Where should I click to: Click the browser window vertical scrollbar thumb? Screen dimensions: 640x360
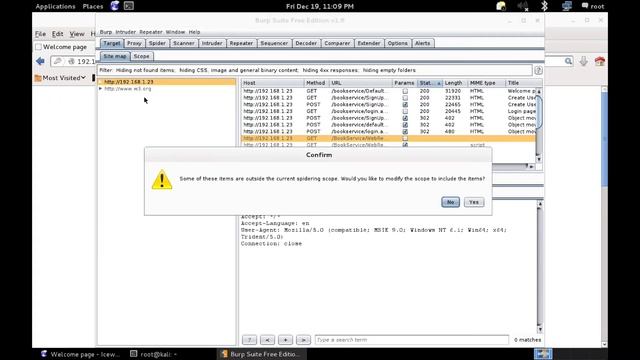pyautogui.click(x=604, y=139)
